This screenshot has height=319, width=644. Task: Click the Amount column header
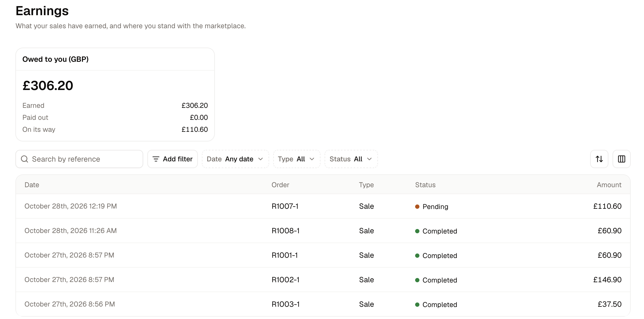[609, 185]
